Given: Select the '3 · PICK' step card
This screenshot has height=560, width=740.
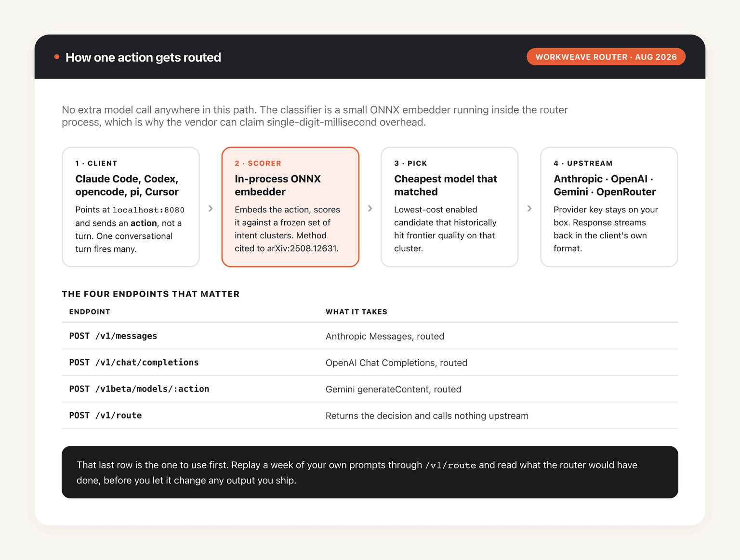Looking at the screenshot, I should tap(449, 207).
